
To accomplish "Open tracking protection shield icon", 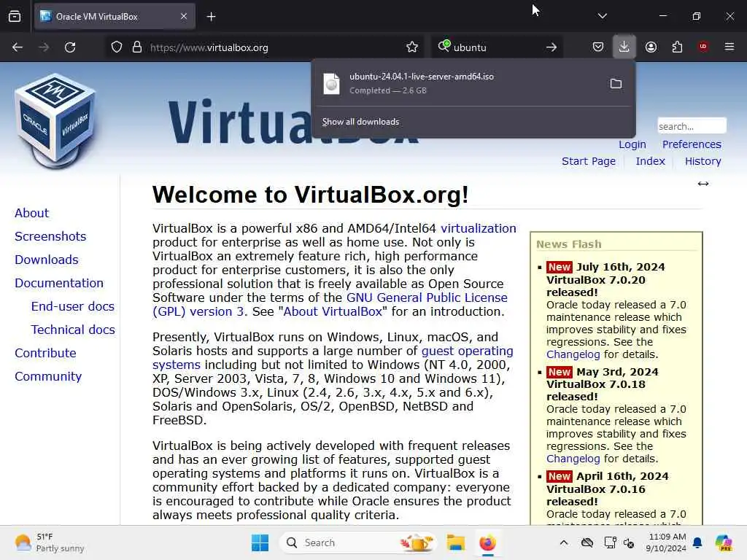I will point(117,47).
